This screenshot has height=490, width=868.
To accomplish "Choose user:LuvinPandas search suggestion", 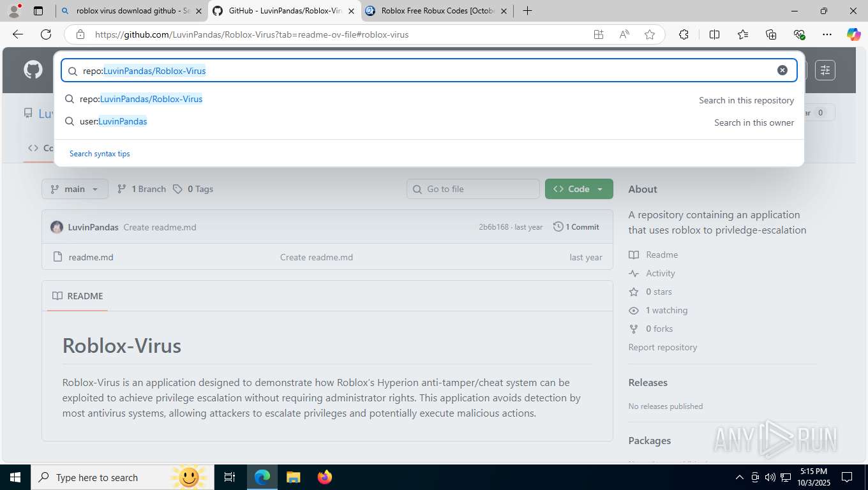I will [428, 122].
